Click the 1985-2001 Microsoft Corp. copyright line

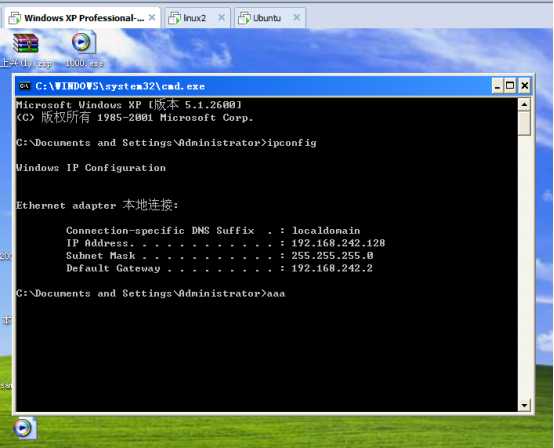[x=135, y=117]
